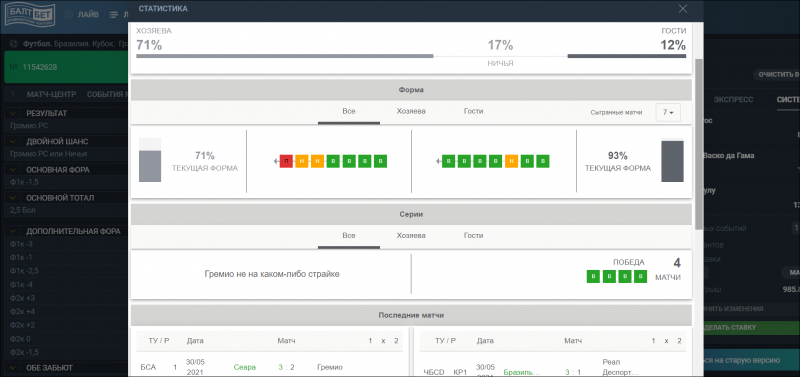Open the Сеара team link

click(245, 367)
